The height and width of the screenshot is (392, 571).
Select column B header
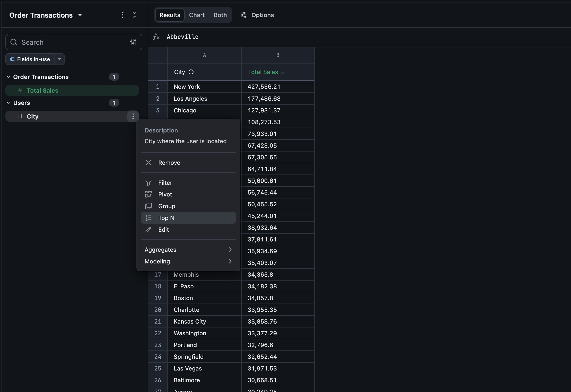tap(278, 55)
